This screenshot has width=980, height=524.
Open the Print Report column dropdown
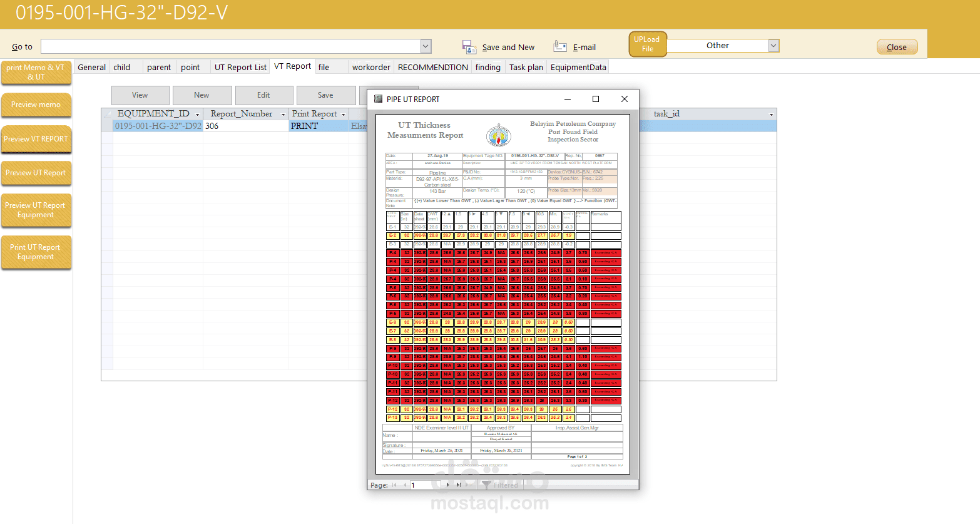point(344,113)
